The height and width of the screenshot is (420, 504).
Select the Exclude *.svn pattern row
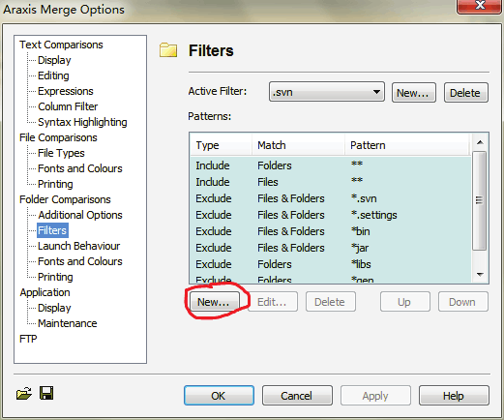tap(331, 198)
